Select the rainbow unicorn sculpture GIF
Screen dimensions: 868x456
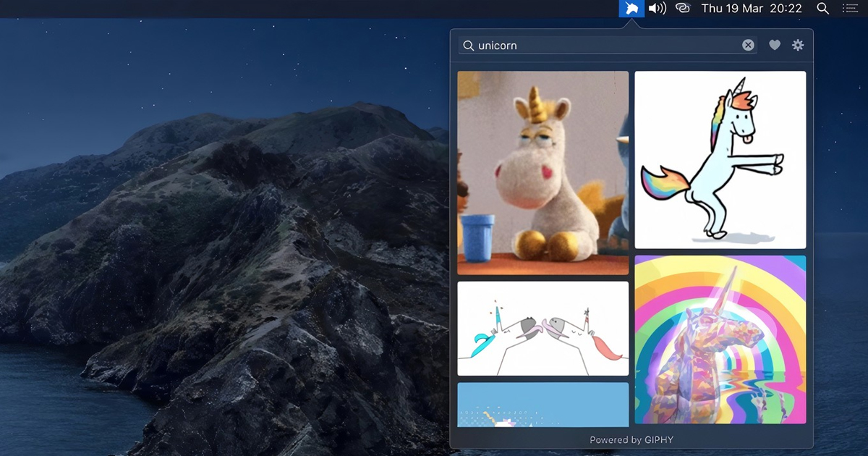[x=720, y=339]
